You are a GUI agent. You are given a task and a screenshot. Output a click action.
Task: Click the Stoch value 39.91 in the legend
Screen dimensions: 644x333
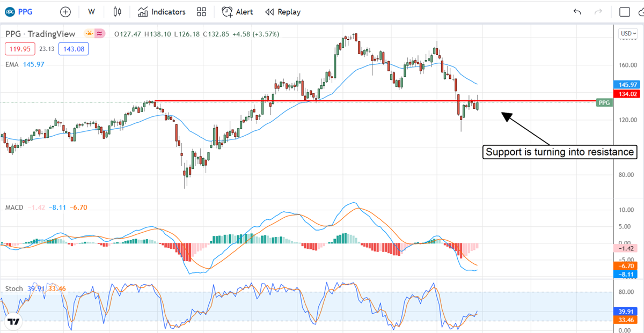coord(36,288)
